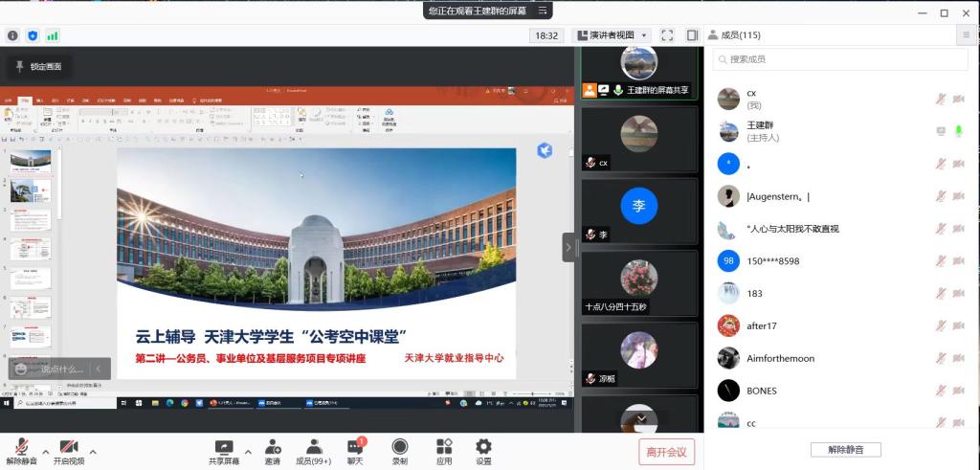This screenshot has width=980, height=470.
Task: Click the blue security shield icon
Action: [x=33, y=35]
